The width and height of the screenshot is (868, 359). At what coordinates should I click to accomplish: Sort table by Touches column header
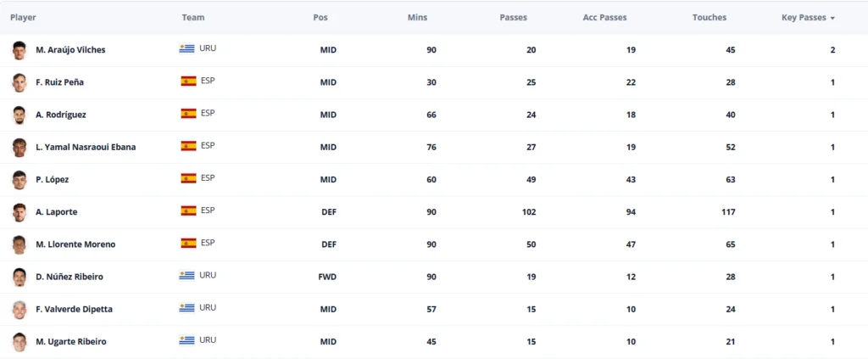click(709, 18)
